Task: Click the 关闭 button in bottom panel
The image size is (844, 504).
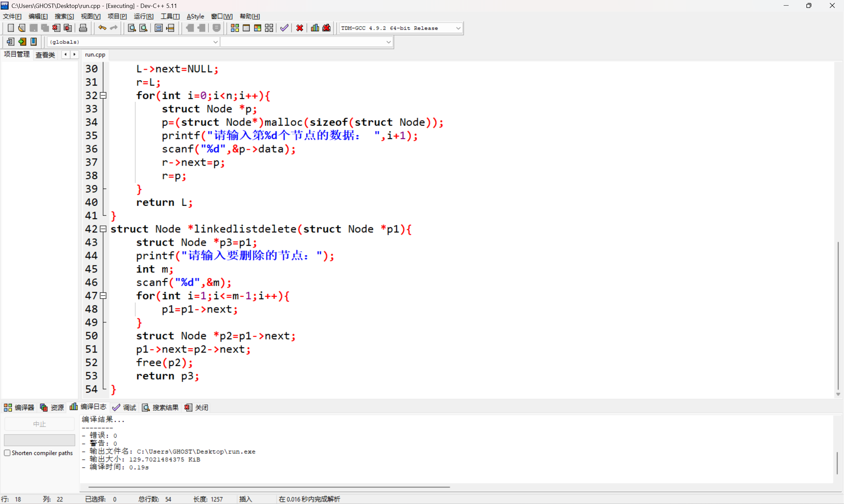Action: click(196, 407)
